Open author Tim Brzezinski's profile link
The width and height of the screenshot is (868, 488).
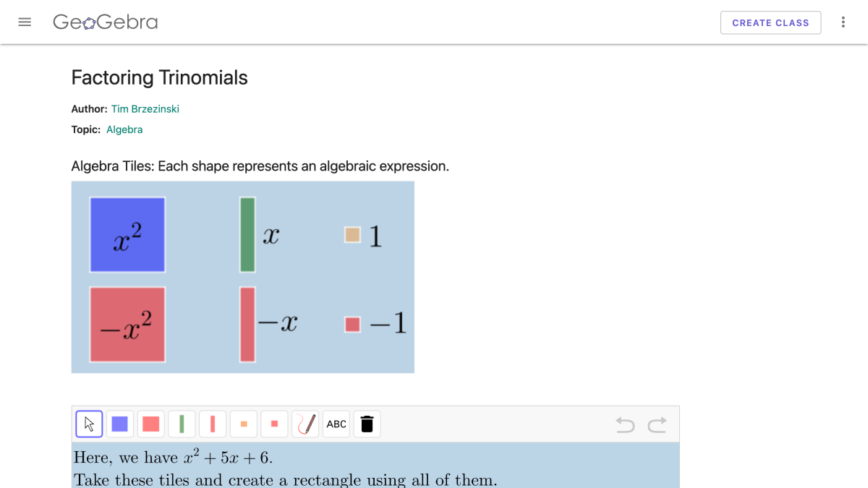point(145,108)
